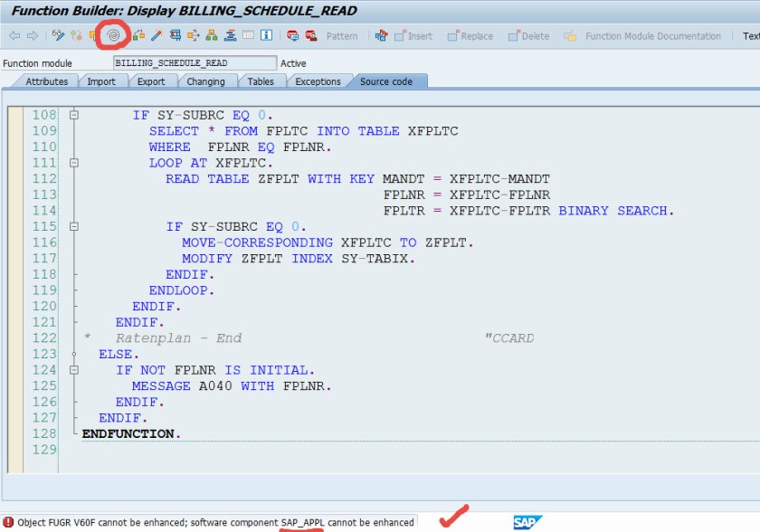This screenshot has height=532, width=760.
Task: Go to the Import tab
Action: click(100, 81)
